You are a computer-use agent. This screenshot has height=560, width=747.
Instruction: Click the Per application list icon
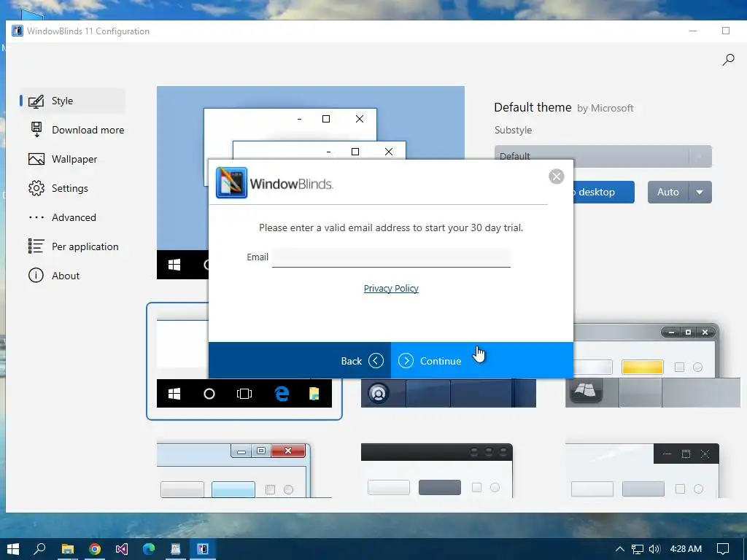click(36, 246)
